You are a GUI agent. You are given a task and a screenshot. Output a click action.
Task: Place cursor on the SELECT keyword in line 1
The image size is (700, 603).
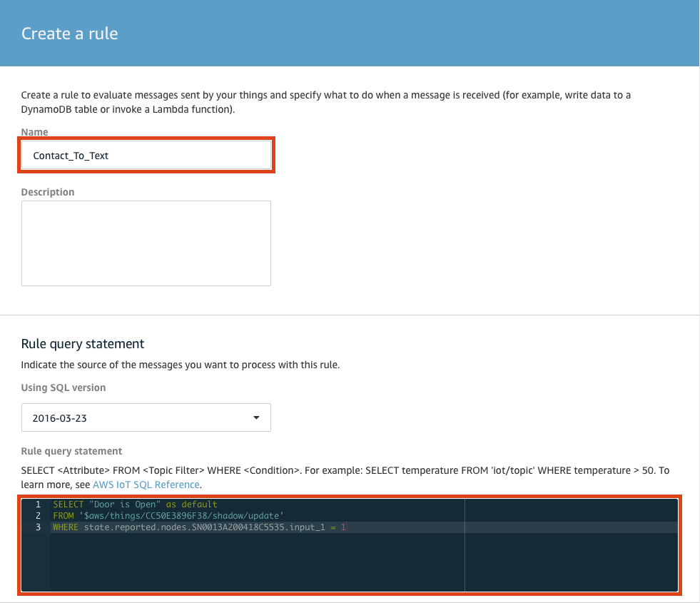pyautogui.click(x=69, y=505)
